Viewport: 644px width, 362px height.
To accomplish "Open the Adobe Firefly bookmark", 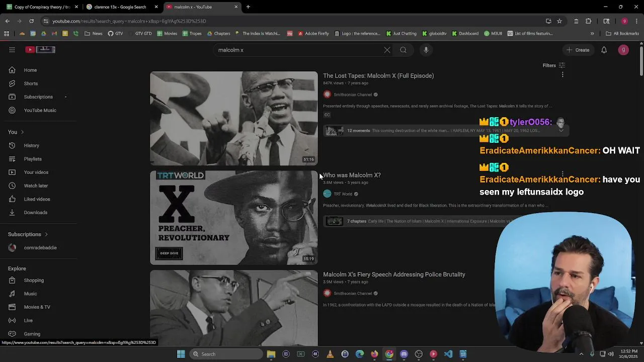I will tap(313, 34).
